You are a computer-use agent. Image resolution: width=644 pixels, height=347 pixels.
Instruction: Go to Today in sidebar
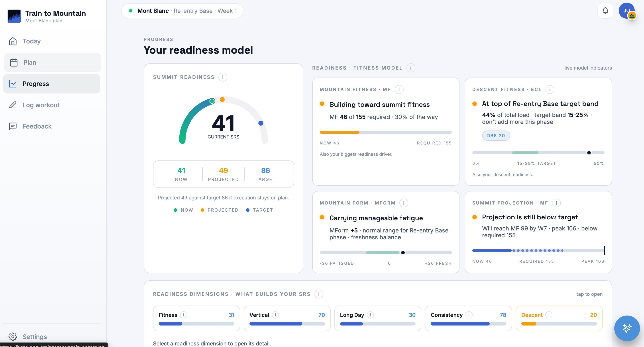52,41
